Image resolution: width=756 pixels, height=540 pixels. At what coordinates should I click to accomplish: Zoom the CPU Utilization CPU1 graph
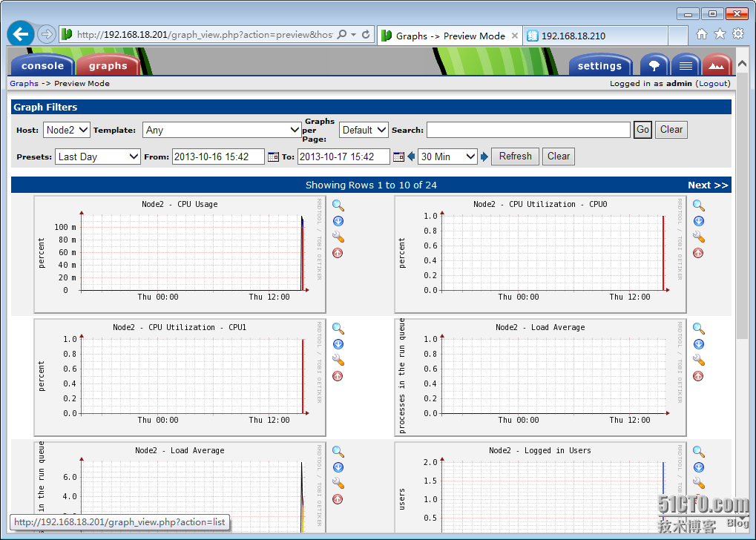(338, 329)
